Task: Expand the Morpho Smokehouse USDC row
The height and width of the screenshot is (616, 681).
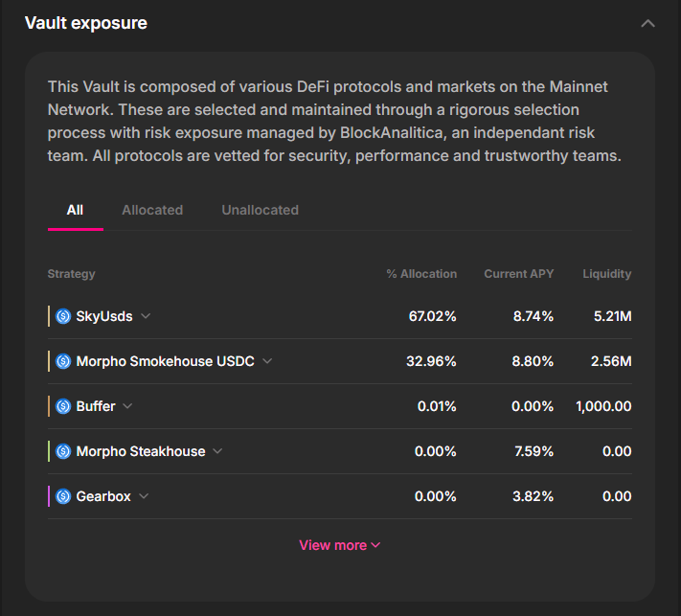Action: [267, 361]
